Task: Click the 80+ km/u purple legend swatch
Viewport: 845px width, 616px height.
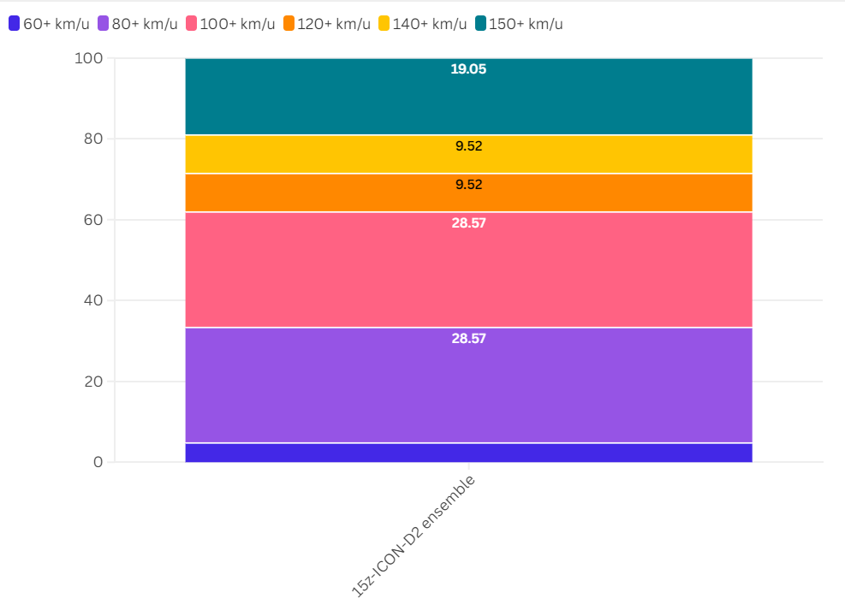Action: pyautogui.click(x=103, y=24)
